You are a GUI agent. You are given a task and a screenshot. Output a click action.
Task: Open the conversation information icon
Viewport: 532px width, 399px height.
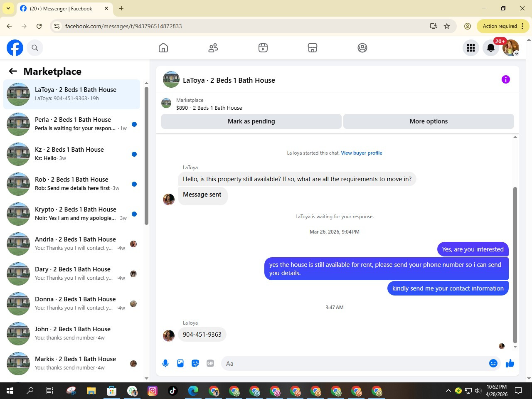point(506,79)
